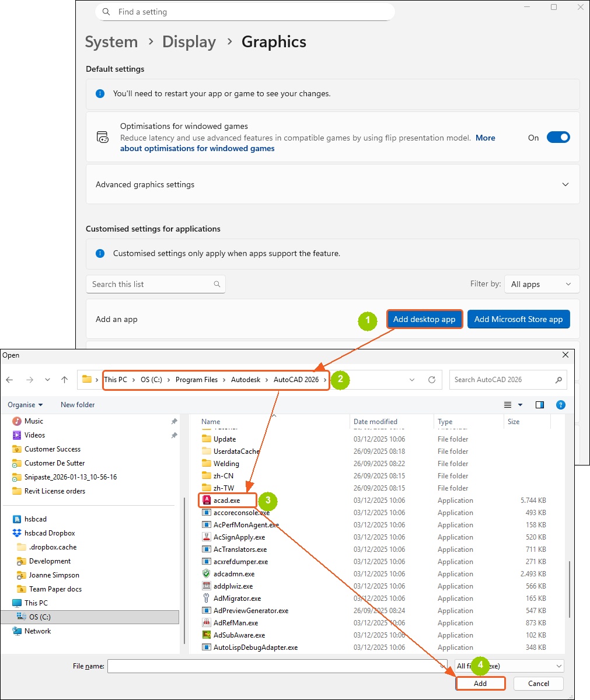Open the view options dropdown arrow
This screenshot has width=590, height=700.
click(x=520, y=405)
